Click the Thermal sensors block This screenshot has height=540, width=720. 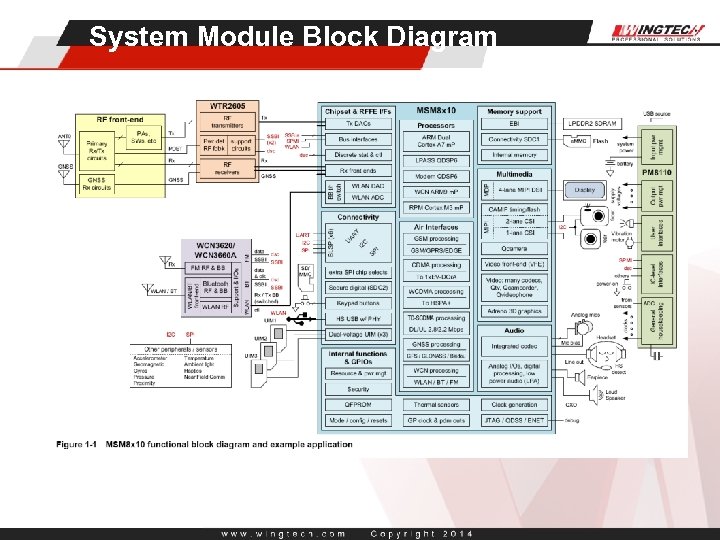(x=436, y=405)
